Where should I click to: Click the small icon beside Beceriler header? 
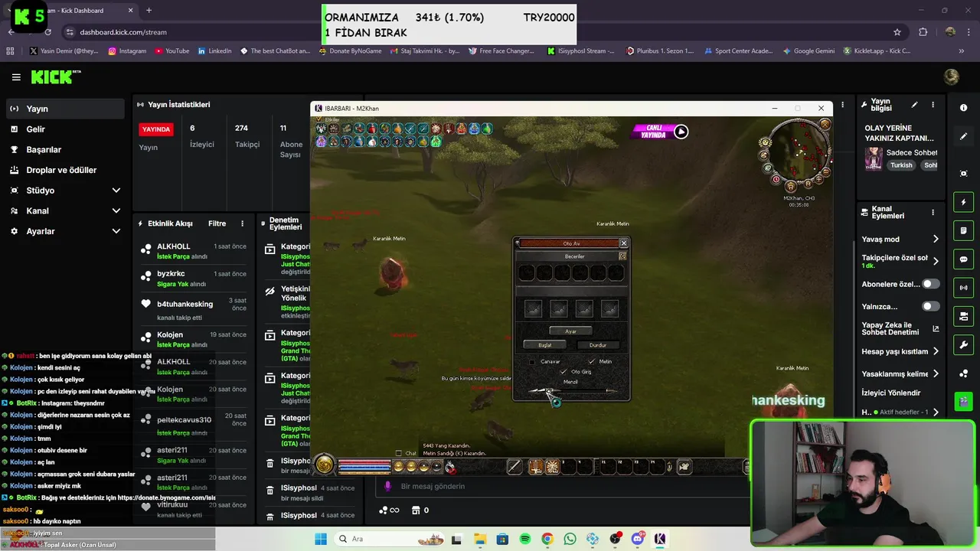pos(622,256)
